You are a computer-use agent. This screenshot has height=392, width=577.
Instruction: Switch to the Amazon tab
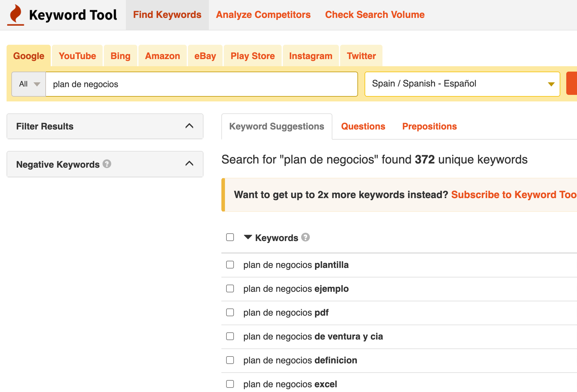163,56
